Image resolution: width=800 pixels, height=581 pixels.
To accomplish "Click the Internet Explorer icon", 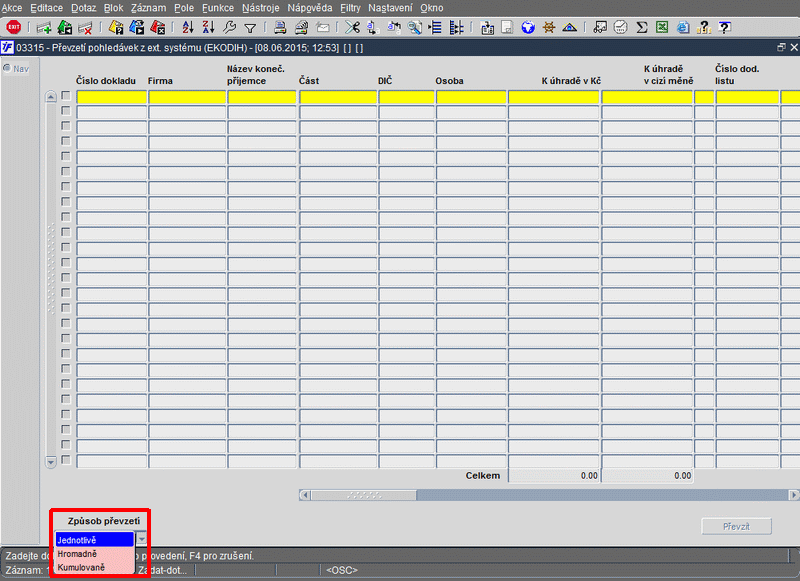I will (x=683, y=28).
